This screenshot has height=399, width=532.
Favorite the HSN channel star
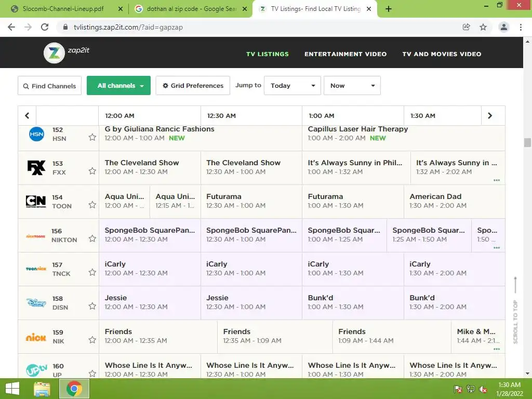(92, 137)
